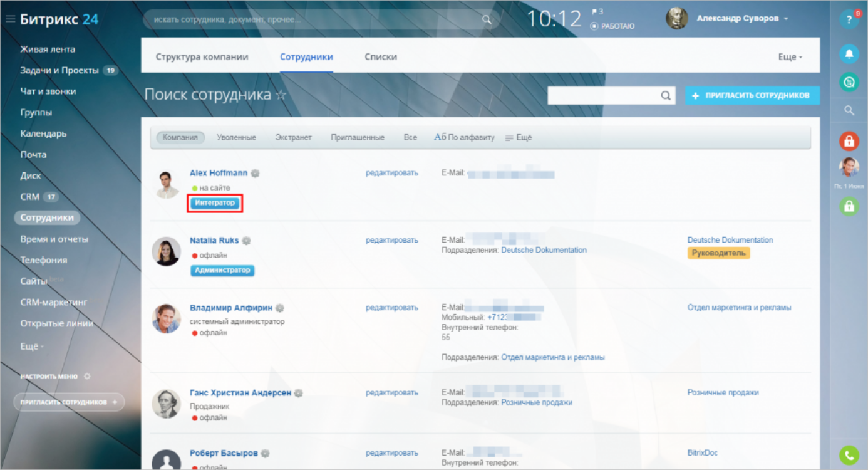
Task: Expand Ещё in left sidebar menu
Action: (x=32, y=346)
